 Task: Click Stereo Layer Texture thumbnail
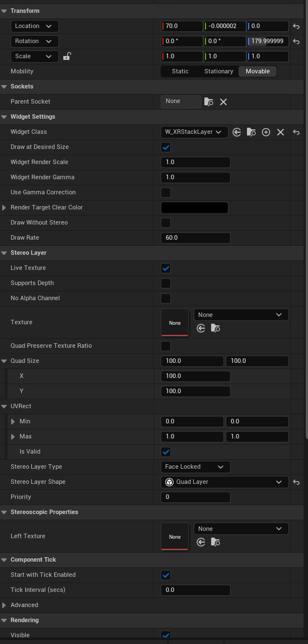point(175,323)
